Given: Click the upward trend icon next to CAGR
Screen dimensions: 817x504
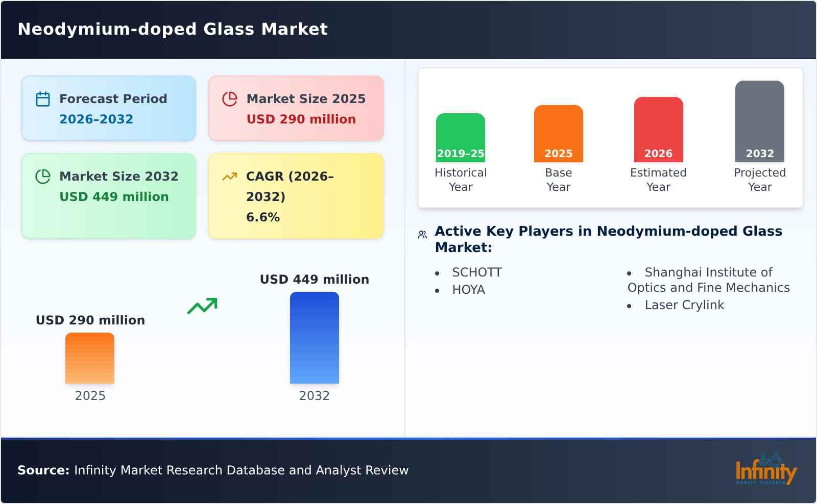Looking at the screenshot, I should pyautogui.click(x=230, y=176).
